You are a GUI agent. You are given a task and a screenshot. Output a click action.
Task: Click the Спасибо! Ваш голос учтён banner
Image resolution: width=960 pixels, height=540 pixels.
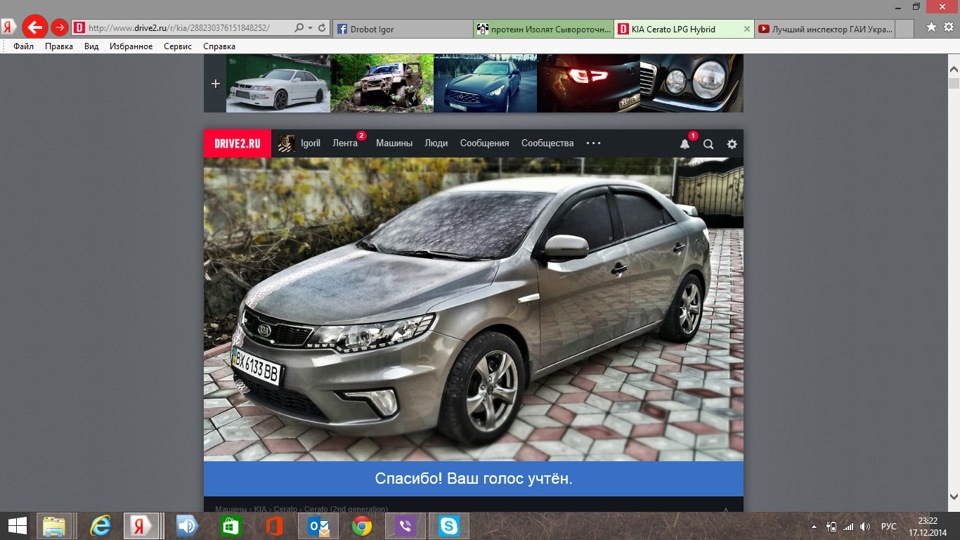tap(473, 478)
